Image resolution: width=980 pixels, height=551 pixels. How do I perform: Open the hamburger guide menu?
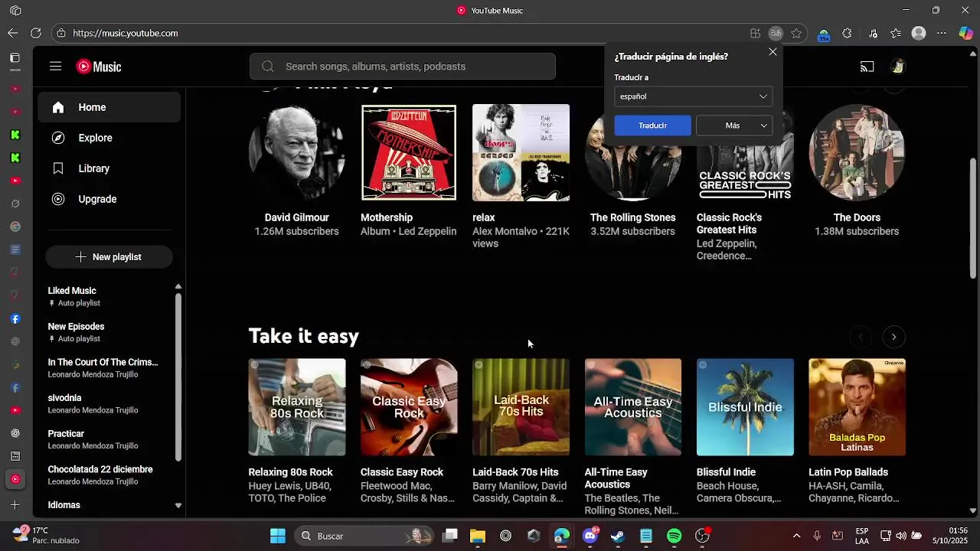[55, 67]
